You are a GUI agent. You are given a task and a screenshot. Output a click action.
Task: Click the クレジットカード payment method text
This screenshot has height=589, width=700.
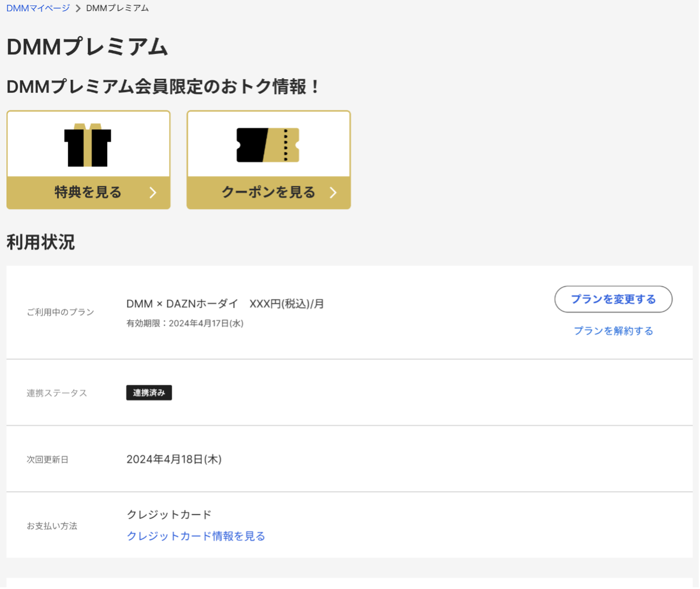169,514
